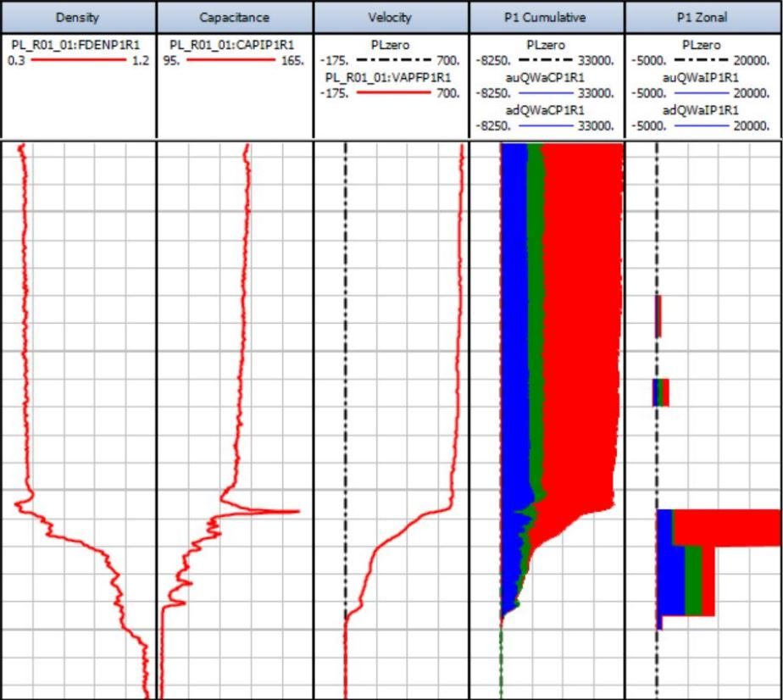Click the auQWaIP1R1 curve label
783x700 pixels.
[701, 77]
